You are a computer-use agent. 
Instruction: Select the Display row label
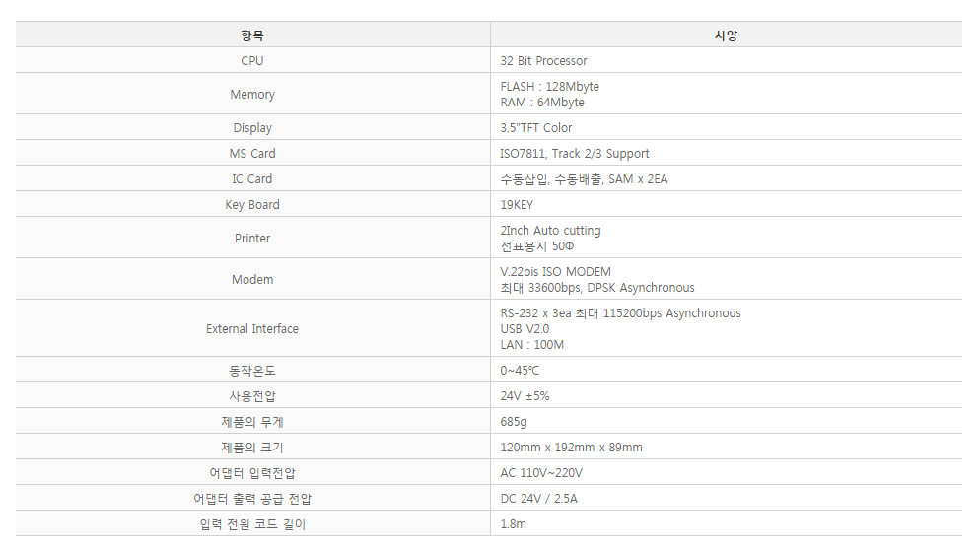pos(252,127)
